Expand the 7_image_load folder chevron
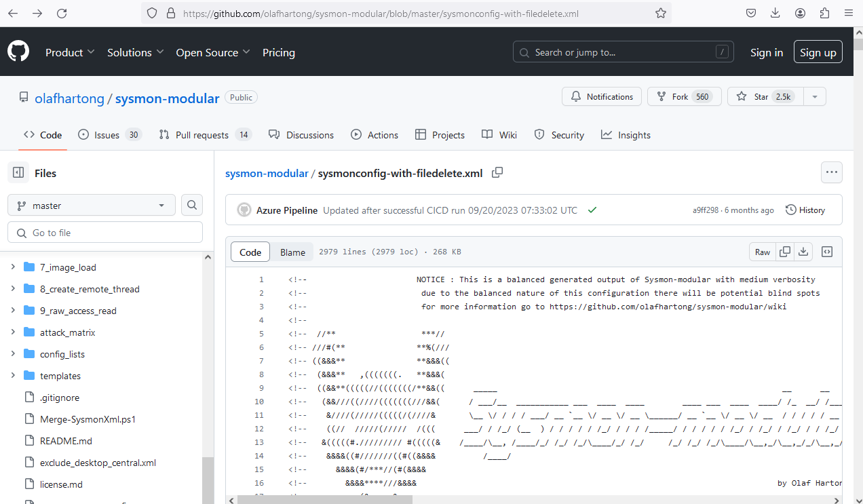Screen dimensions: 863x504 (12, 267)
